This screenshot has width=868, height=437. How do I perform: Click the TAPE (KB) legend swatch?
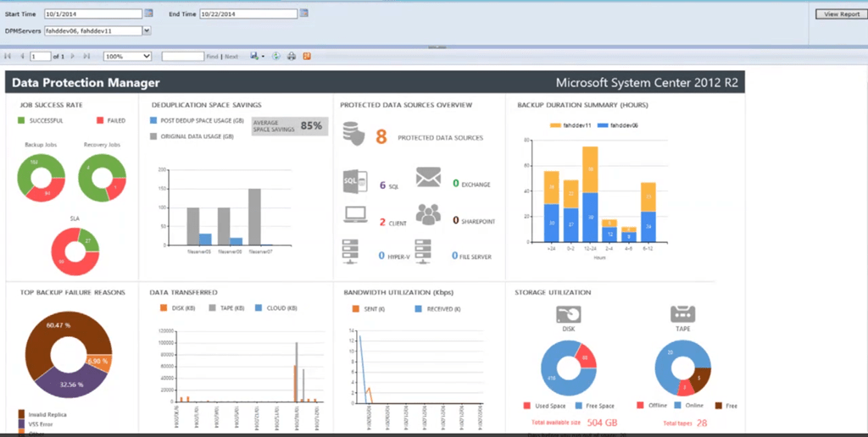point(212,307)
